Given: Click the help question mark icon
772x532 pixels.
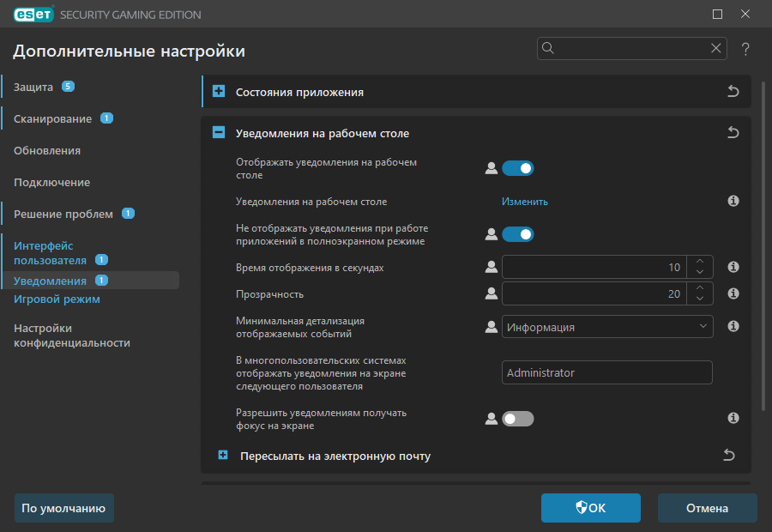Looking at the screenshot, I should pyautogui.click(x=745, y=49).
